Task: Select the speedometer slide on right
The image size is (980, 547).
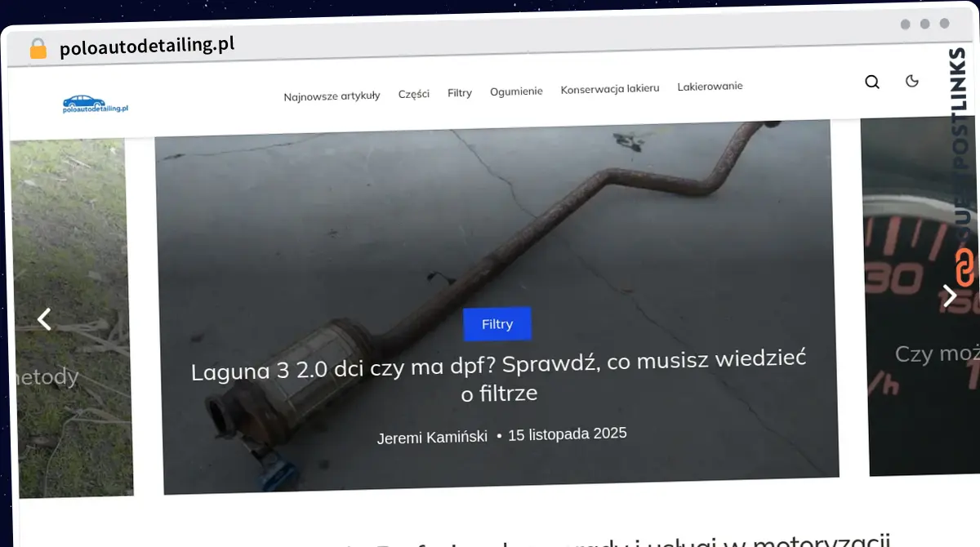Action: (920, 296)
